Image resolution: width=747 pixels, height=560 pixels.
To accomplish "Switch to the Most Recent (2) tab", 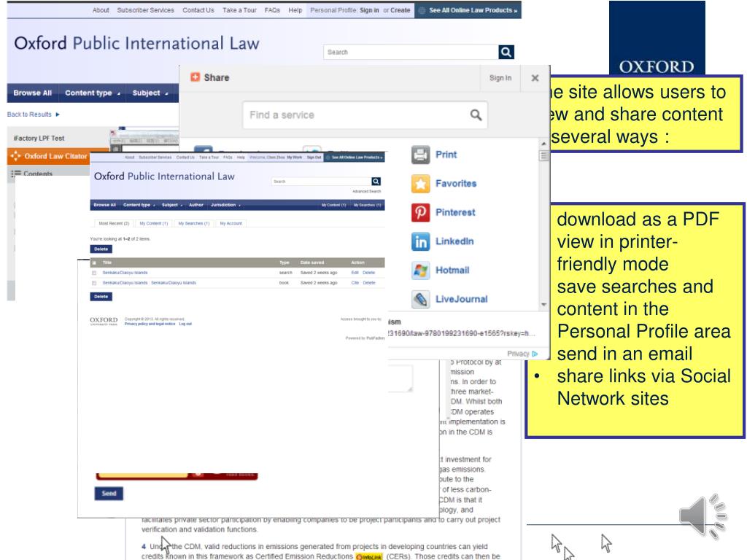I will tap(113, 223).
